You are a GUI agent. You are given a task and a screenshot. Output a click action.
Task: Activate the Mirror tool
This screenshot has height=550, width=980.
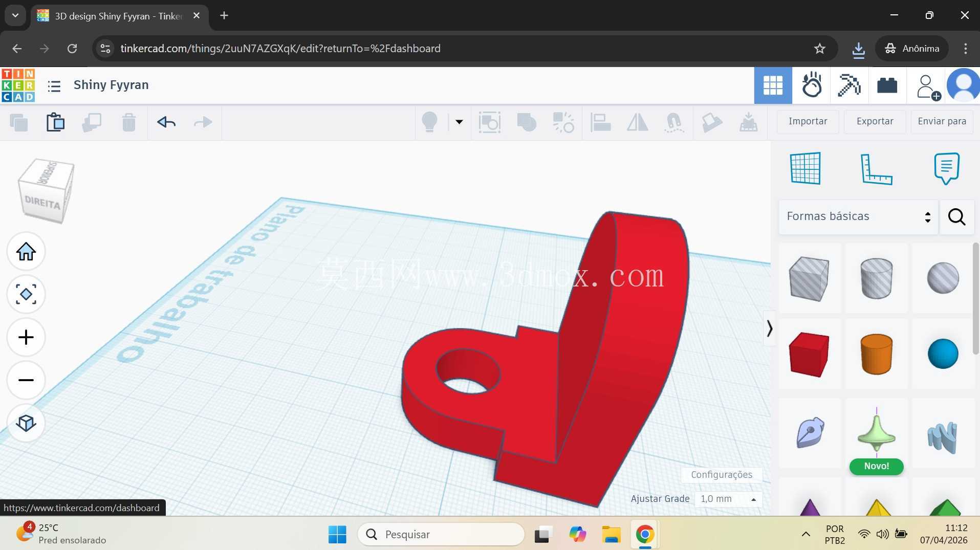click(x=638, y=122)
